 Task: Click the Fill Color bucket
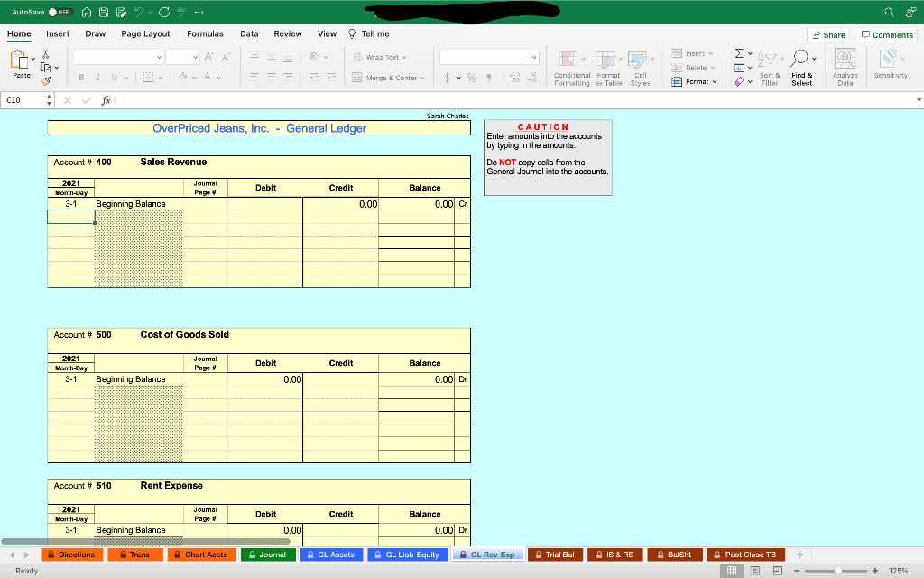[x=183, y=77]
